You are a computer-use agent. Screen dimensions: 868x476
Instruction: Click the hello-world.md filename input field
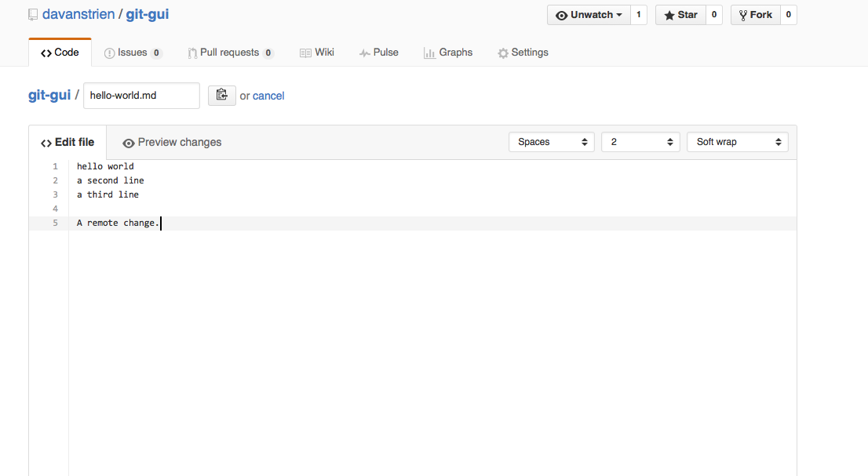coord(141,95)
